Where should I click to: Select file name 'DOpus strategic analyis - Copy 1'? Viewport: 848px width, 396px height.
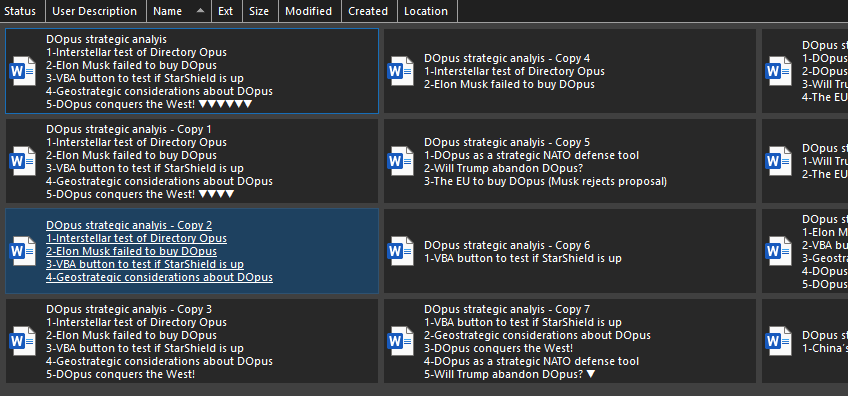point(129,129)
